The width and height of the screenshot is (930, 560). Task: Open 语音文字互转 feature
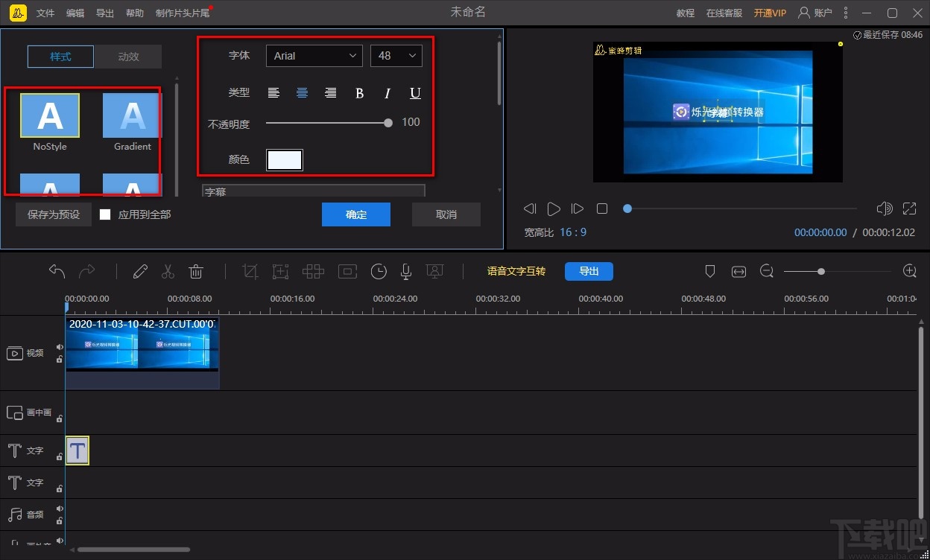click(516, 271)
